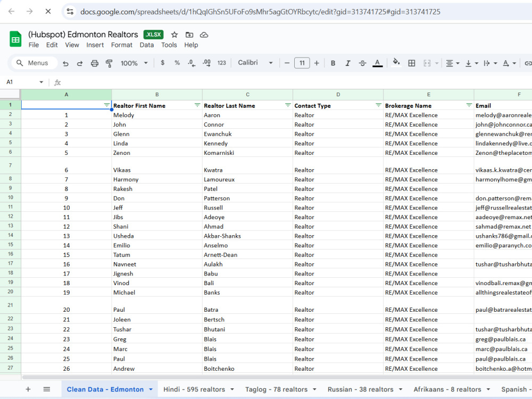Toggle filter on Contact Type column
This screenshot has width=532, height=399.
click(x=378, y=105)
